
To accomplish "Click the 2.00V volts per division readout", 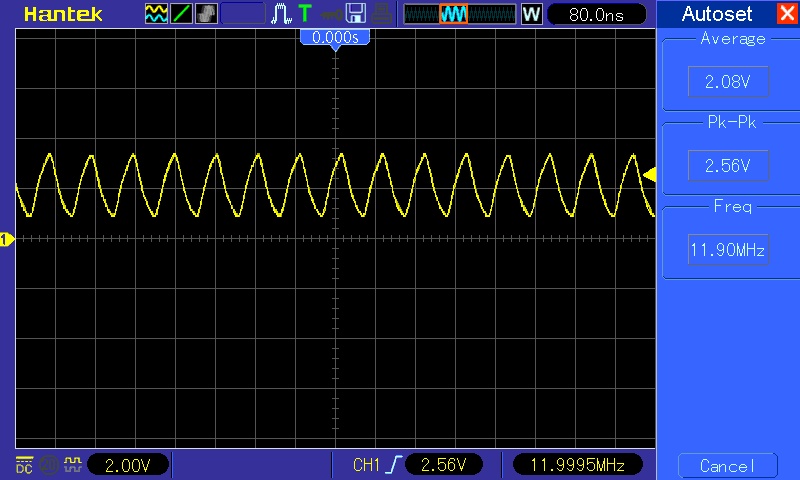I will pos(128,465).
